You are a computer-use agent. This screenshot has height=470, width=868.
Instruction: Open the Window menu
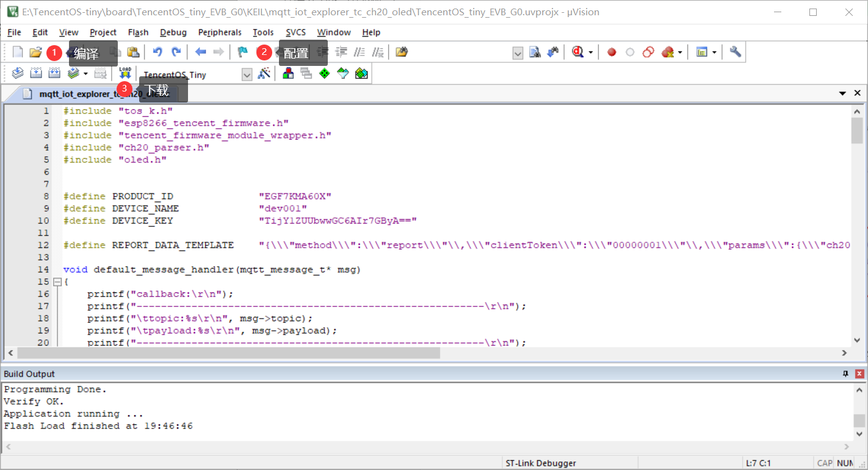pos(334,32)
